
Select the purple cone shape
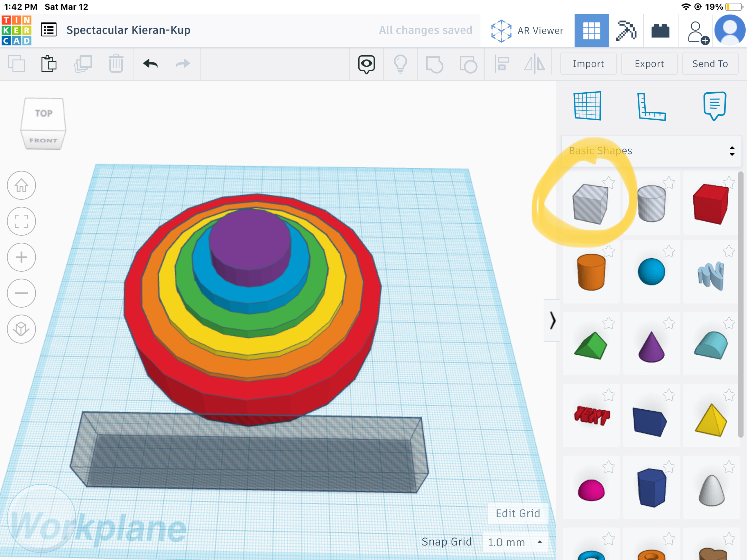pyautogui.click(x=651, y=347)
